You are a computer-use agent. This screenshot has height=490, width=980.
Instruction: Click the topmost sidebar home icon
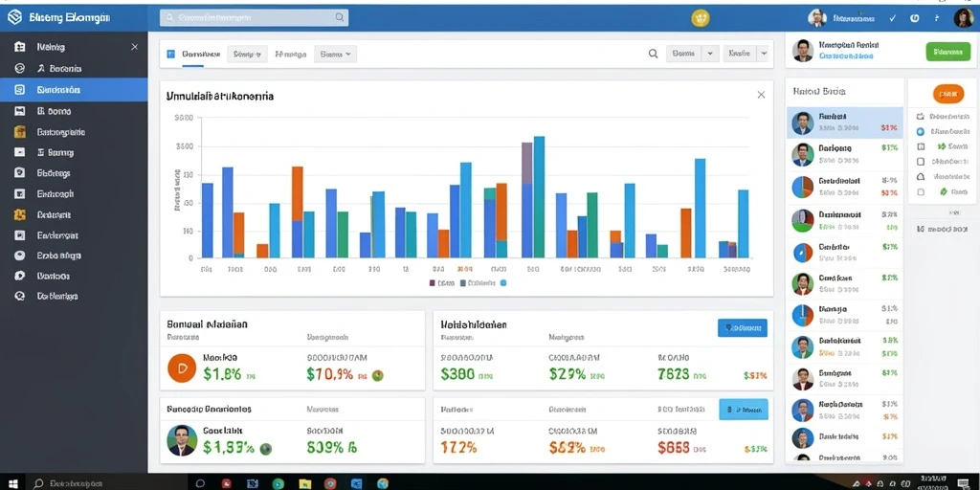[19, 47]
